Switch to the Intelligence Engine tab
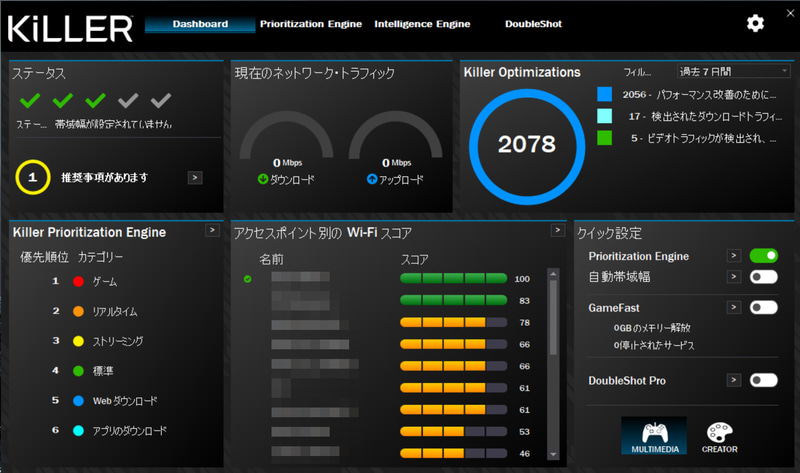Screen dimensions: 800x473 click(x=422, y=24)
